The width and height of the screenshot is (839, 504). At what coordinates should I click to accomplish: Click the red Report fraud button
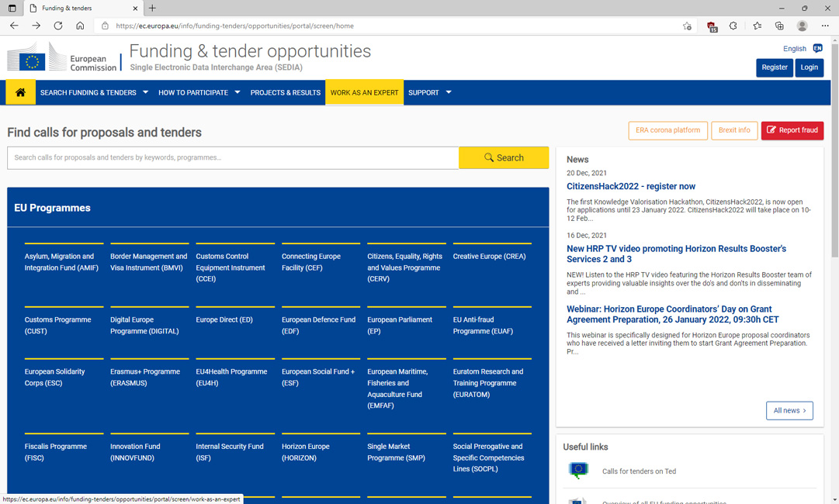click(x=792, y=130)
